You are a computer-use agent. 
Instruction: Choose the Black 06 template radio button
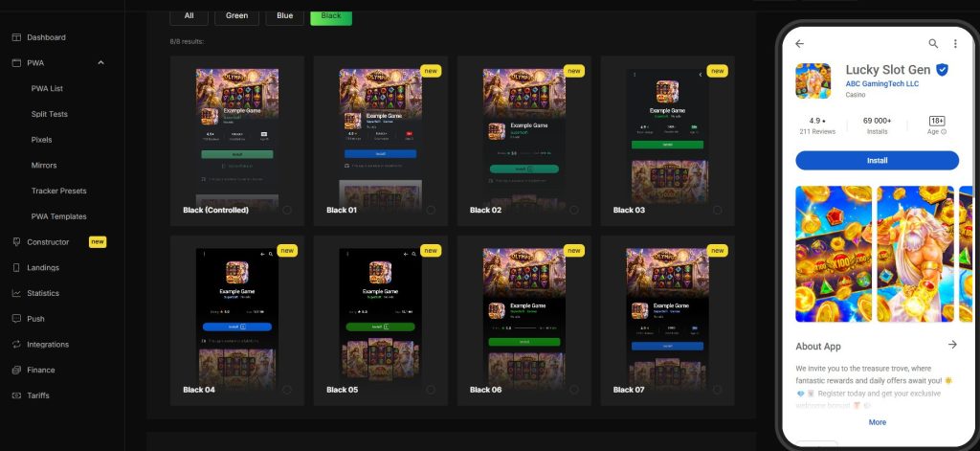(574, 390)
